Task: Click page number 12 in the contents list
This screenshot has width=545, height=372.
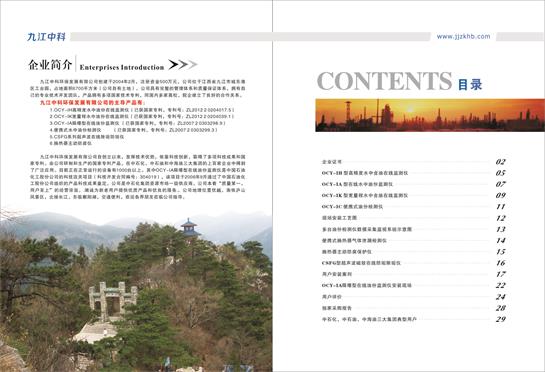Action: tap(501, 218)
